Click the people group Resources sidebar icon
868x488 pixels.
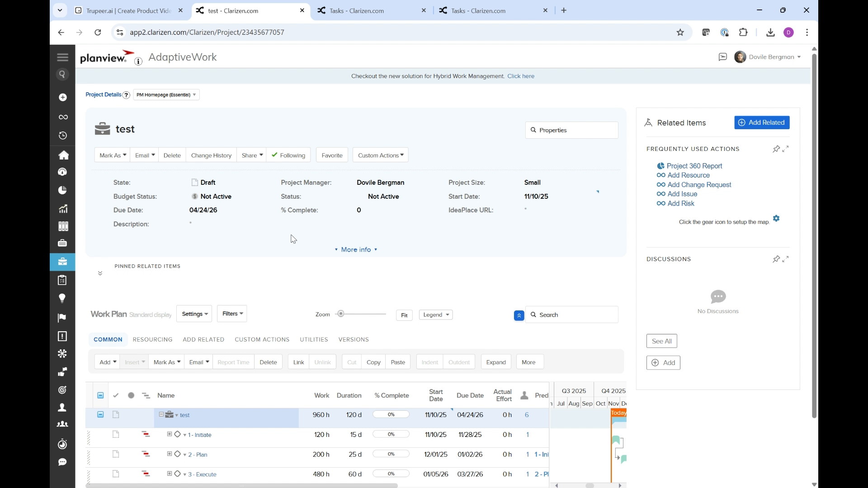(x=63, y=424)
